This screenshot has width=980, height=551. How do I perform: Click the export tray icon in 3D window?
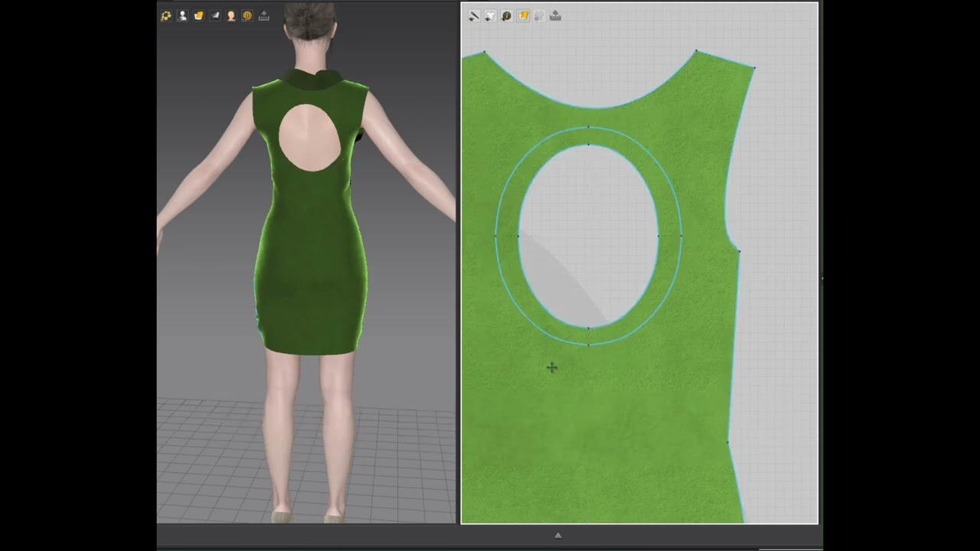264,15
